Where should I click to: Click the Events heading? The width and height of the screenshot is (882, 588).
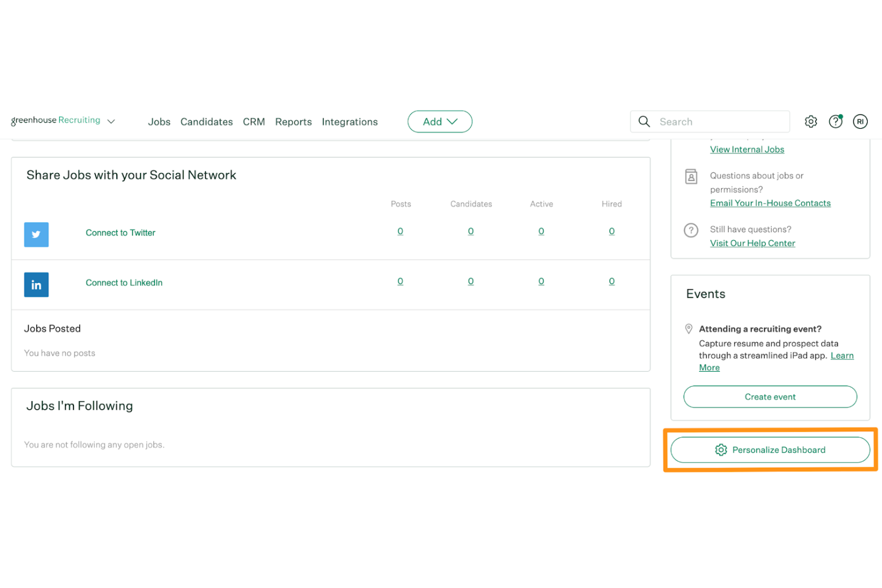(706, 294)
